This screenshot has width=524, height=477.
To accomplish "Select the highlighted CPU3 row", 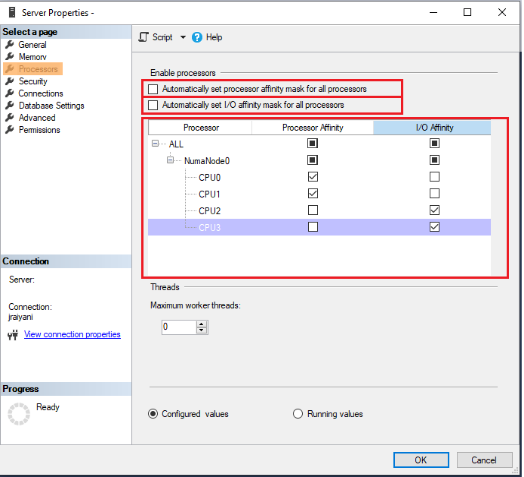I will tap(319, 227).
